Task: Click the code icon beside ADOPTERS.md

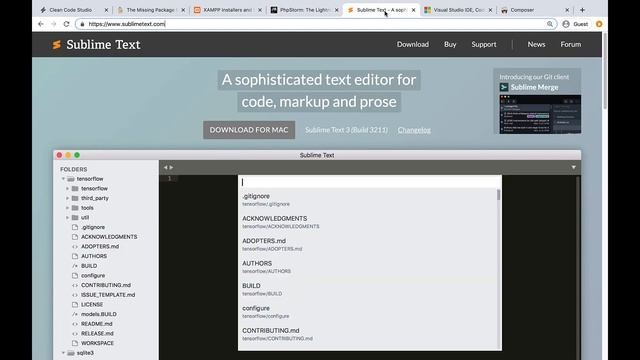Action: [75, 247]
